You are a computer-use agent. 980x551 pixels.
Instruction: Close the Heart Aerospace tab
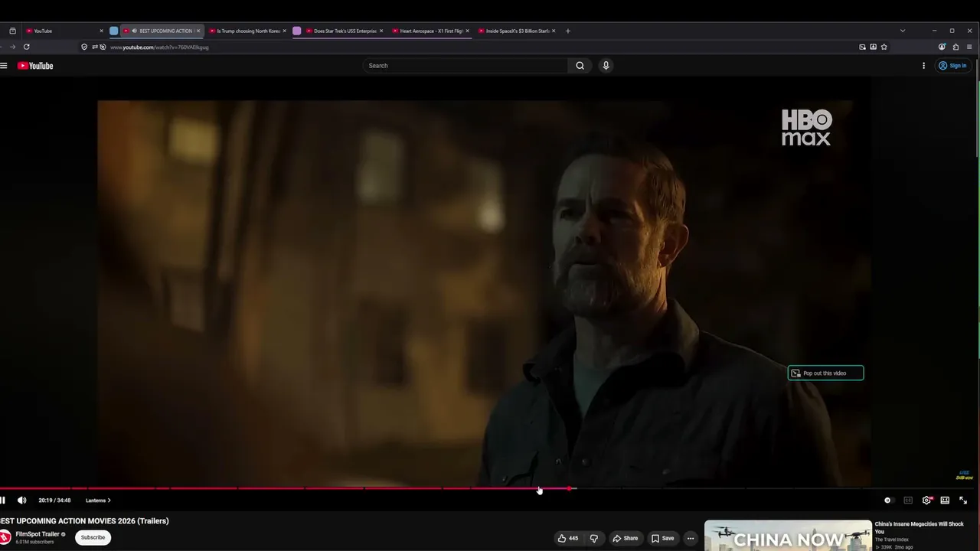[467, 31]
